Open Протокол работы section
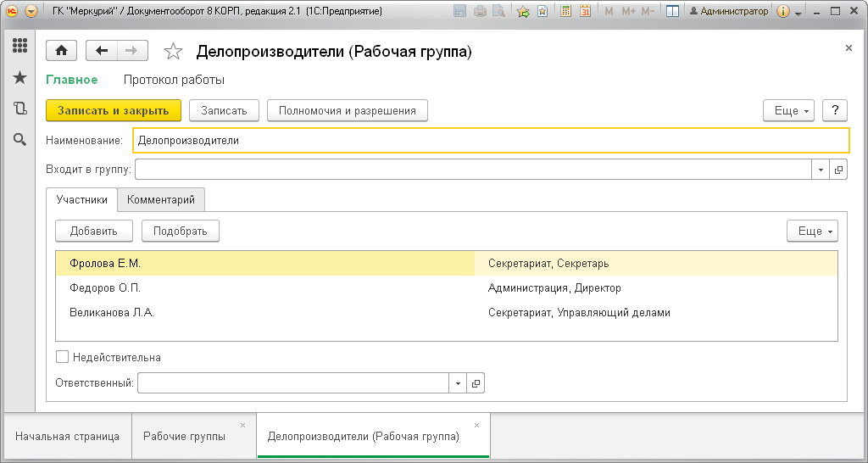868x463 pixels. 174,80
